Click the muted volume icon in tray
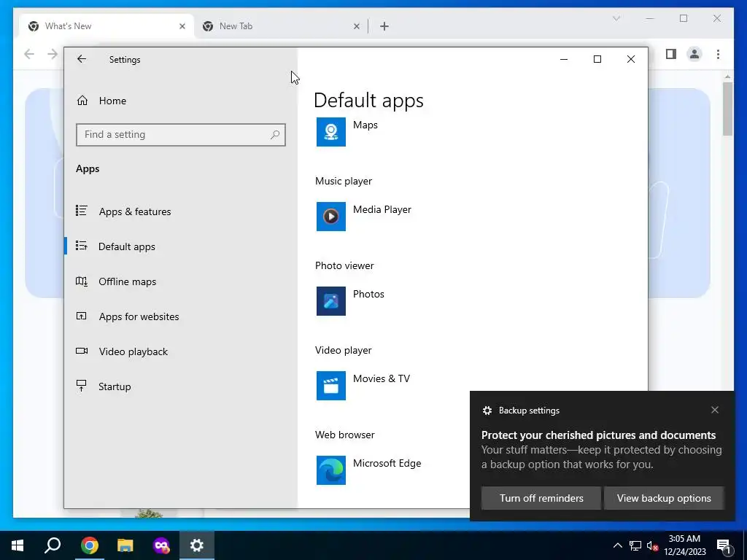The height and width of the screenshot is (560, 747). coord(652,545)
